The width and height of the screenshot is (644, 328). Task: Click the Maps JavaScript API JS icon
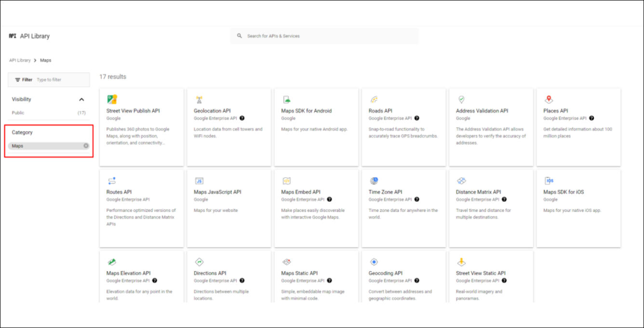[199, 181]
